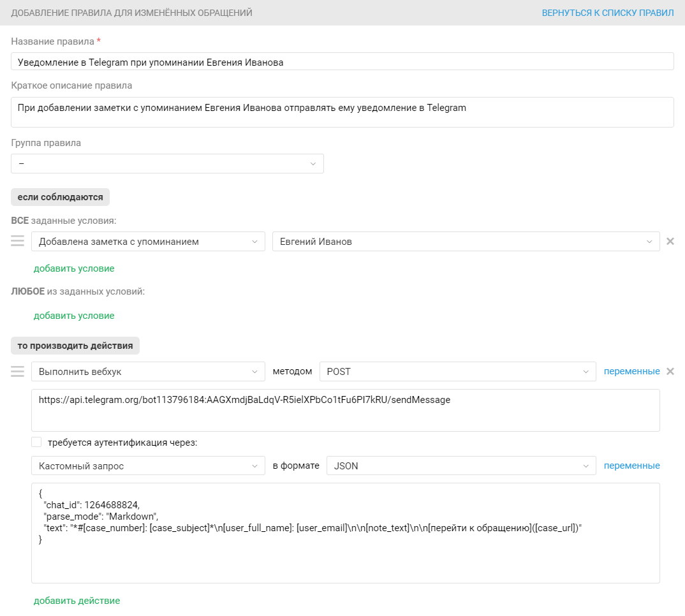Open переменные link next to JSON
Screen dimensions: 685x616
tap(631, 466)
